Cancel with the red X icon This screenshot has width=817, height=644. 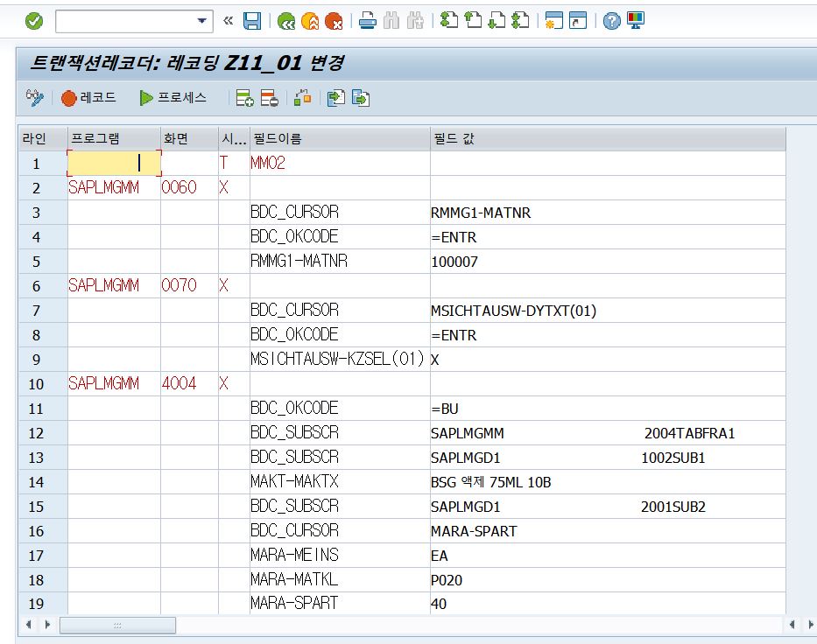click(333, 20)
